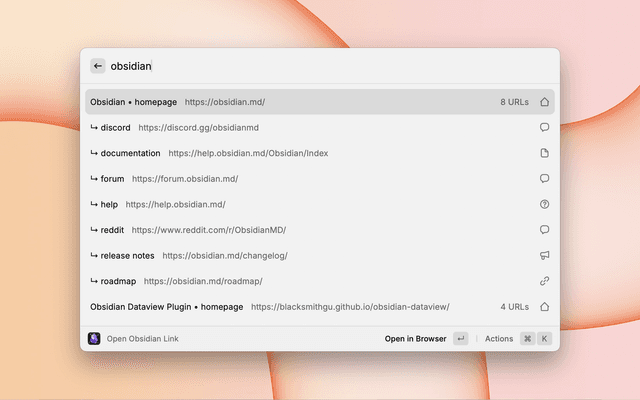
Task: Click the chat bubble icon on discord row
Action: (x=545, y=127)
